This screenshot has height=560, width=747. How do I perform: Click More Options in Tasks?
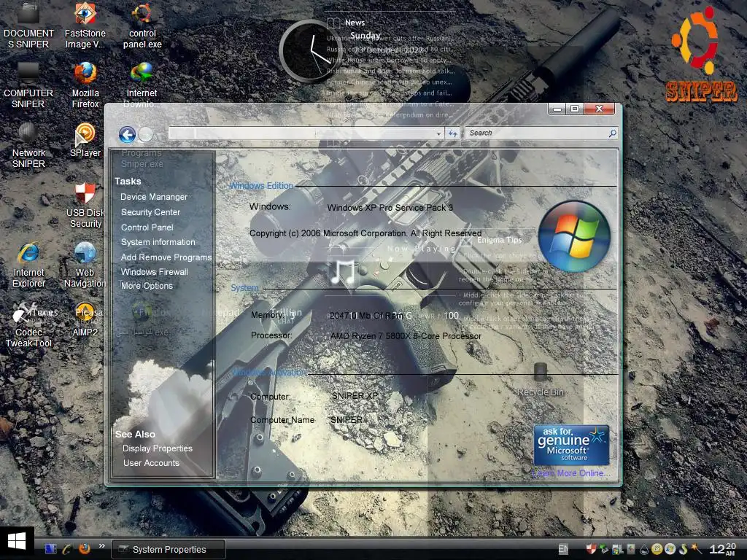coord(147,286)
